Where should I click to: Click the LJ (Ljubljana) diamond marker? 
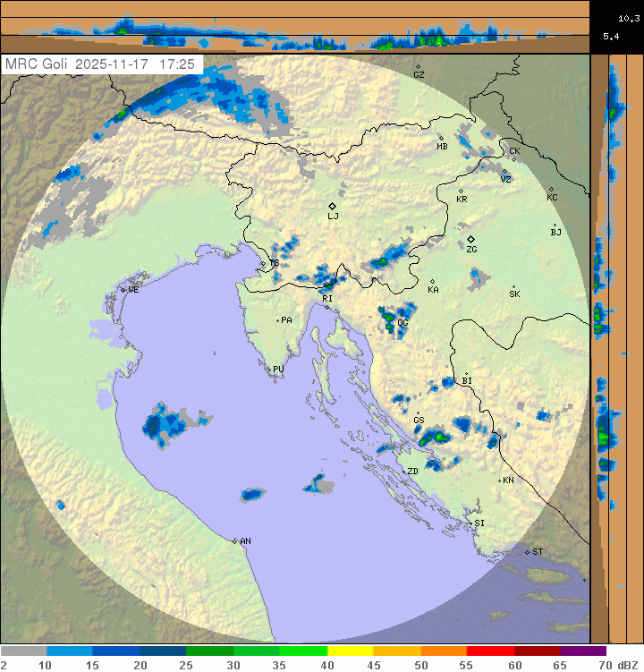[x=333, y=206]
